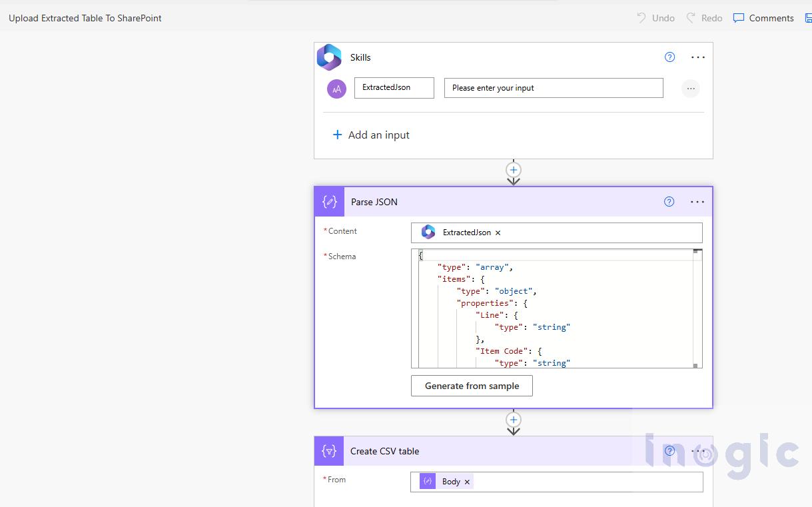Open help for Parse JSON action
812x507 pixels.
point(669,202)
